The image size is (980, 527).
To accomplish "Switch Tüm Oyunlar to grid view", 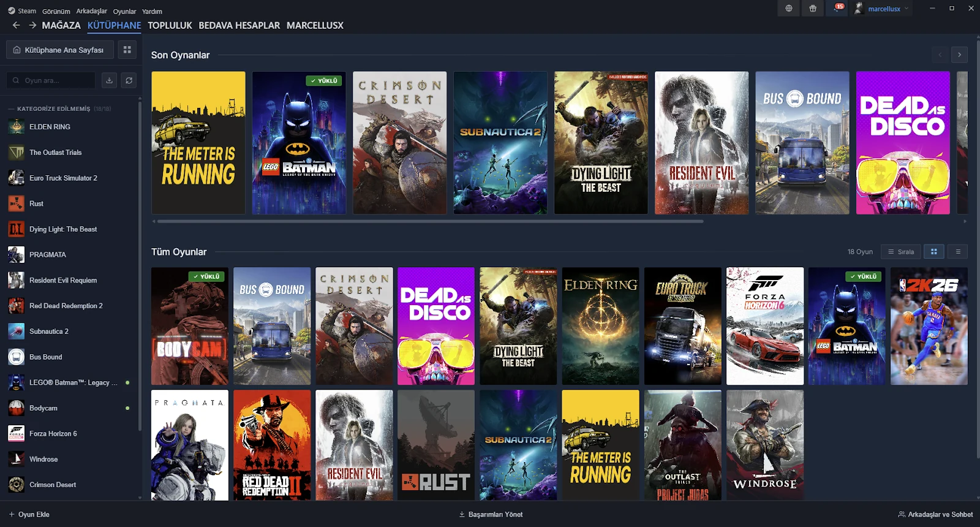I will [x=934, y=251].
